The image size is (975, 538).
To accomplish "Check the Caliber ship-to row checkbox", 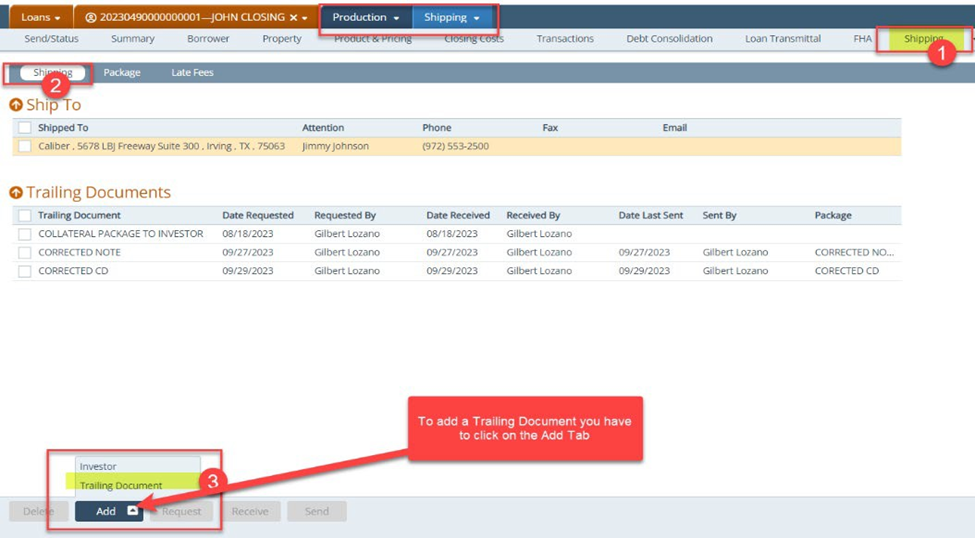I will [x=24, y=146].
